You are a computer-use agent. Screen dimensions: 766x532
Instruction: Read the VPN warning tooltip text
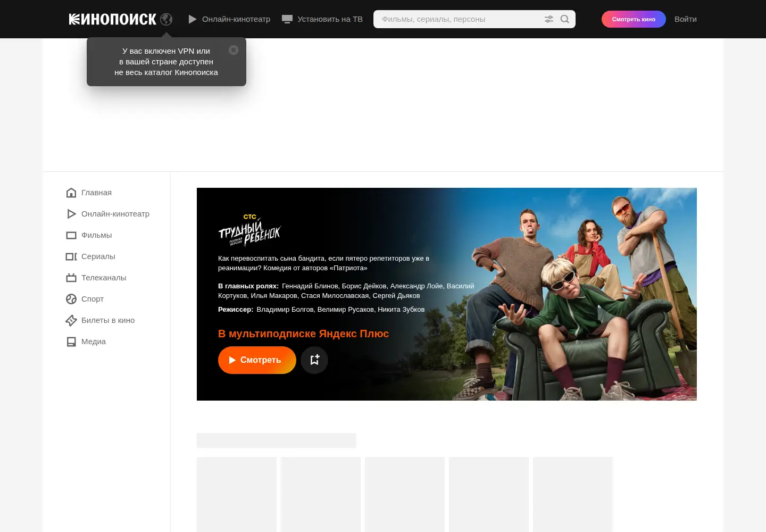point(166,62)
